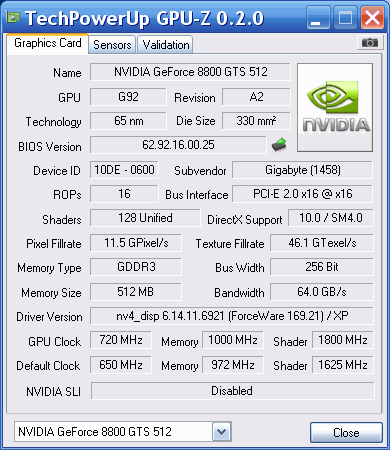Click the GPU field showing G92
This screenshot has height=450, width=390.
pos(128,97)
